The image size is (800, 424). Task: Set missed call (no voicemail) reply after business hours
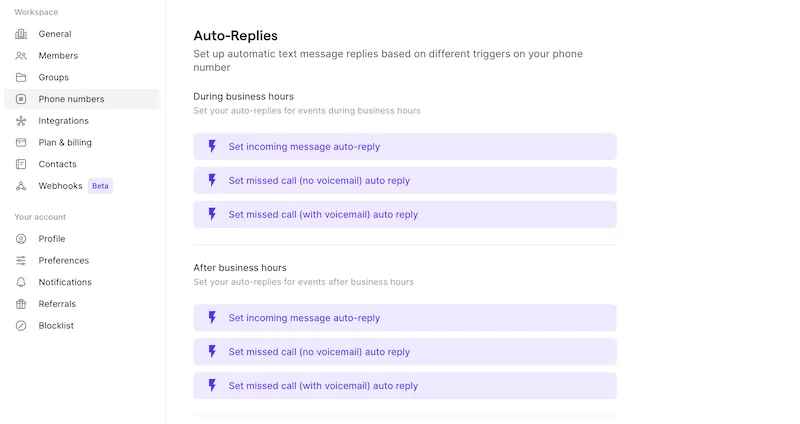(319, 352)
